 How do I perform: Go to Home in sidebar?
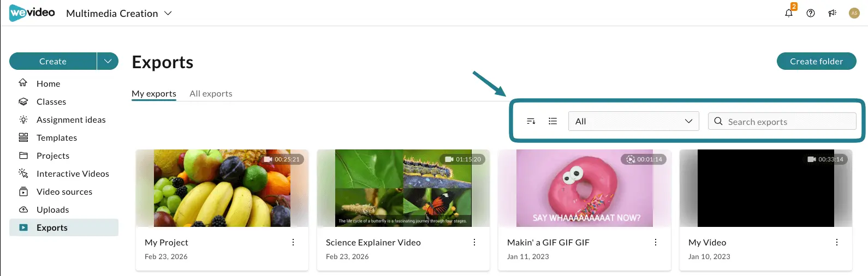[64, 83]
